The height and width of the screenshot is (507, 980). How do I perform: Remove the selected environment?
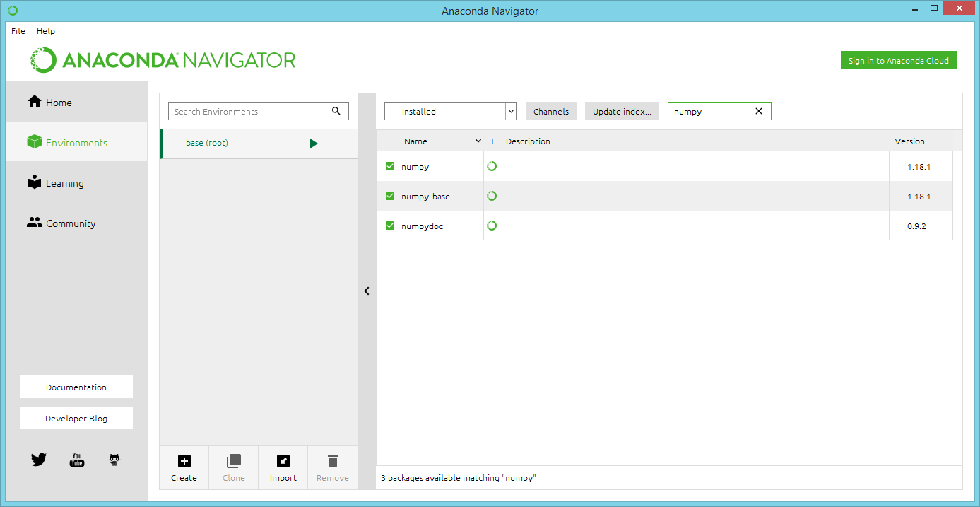point(333,468)
